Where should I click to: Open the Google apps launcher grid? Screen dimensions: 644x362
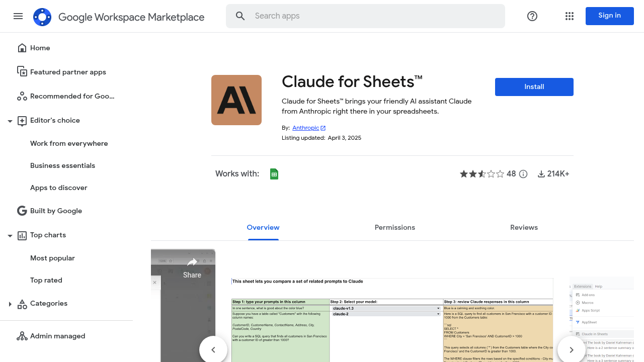pos(569,16)
